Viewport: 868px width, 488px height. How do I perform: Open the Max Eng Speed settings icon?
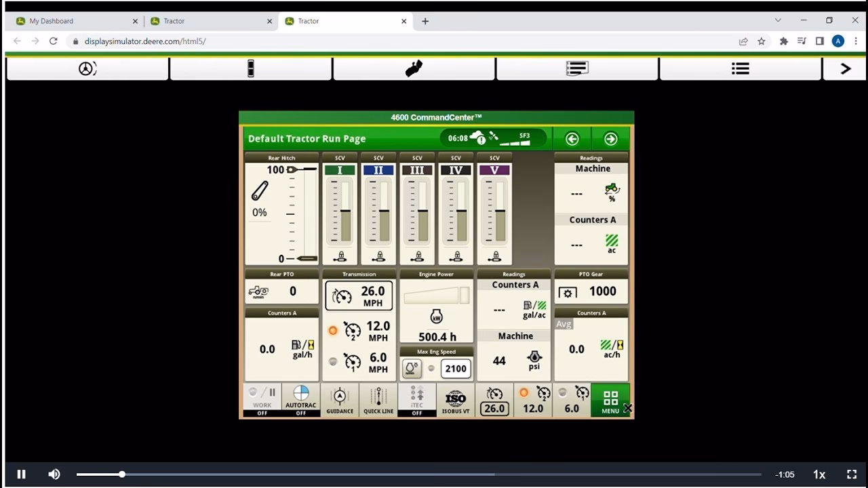[413, 368]
